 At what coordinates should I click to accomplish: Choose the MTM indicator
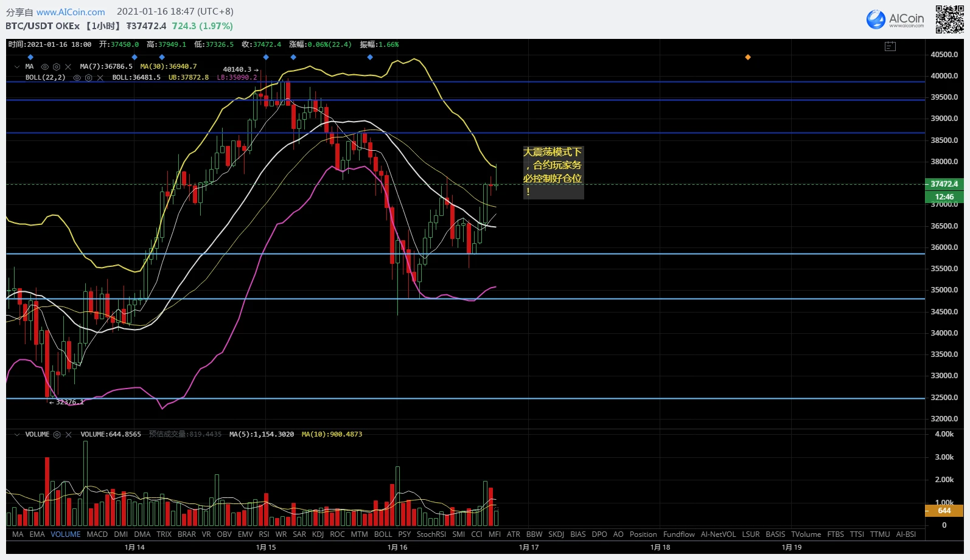pyautogui.click(x=359, y=534)
